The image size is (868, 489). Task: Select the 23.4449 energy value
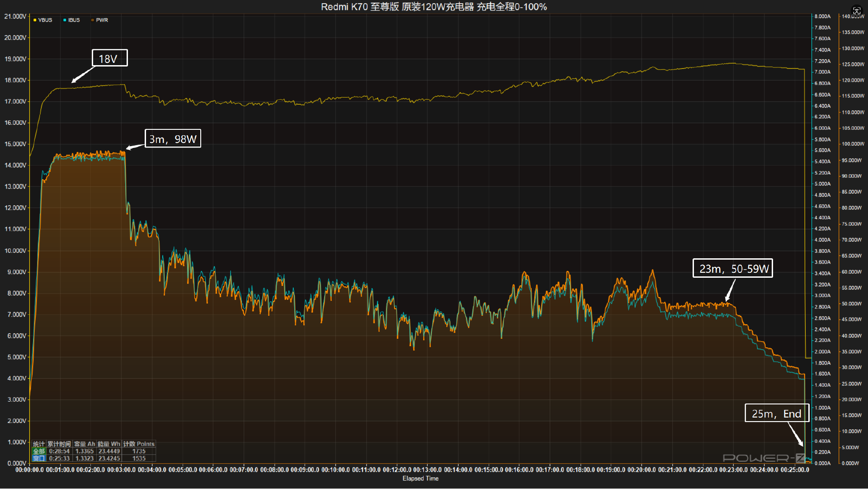point(109,451)
